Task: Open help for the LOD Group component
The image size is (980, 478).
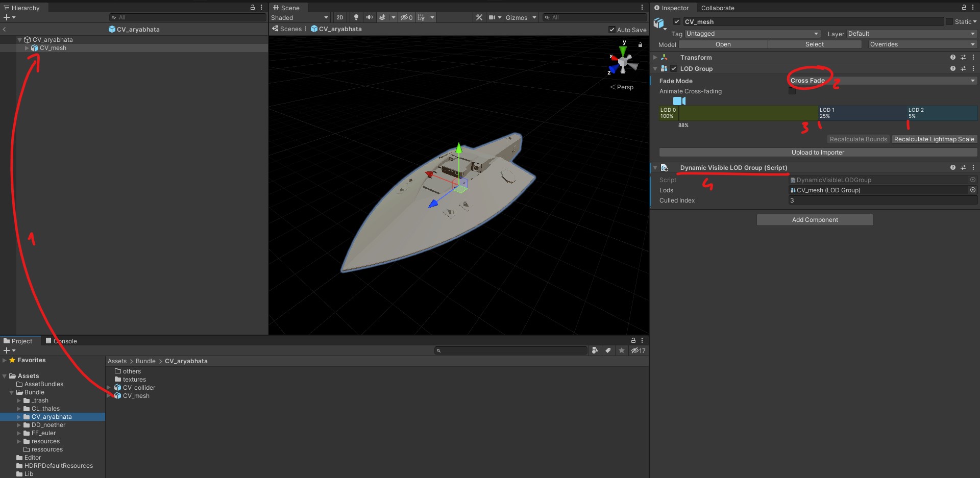Action: 953,68
